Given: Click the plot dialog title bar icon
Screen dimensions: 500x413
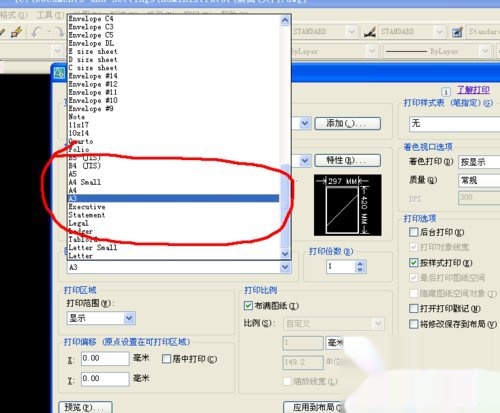Looking at the screenshot, I should point(59,73).
